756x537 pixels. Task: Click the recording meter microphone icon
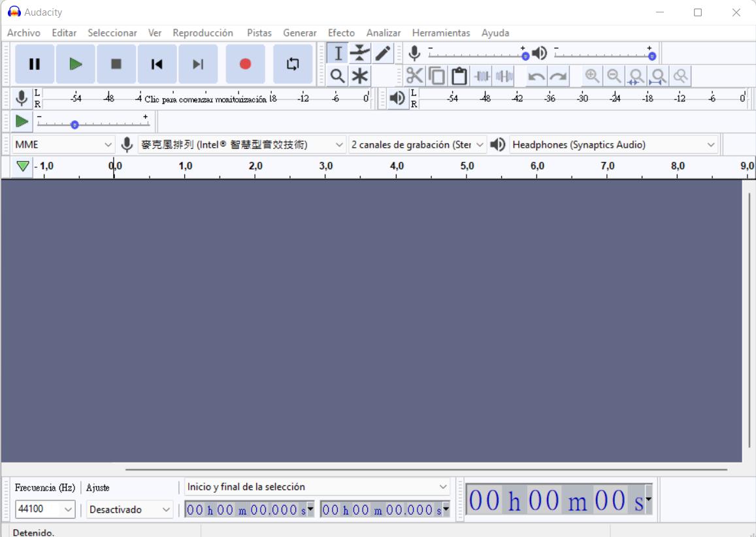click(21, 99)
